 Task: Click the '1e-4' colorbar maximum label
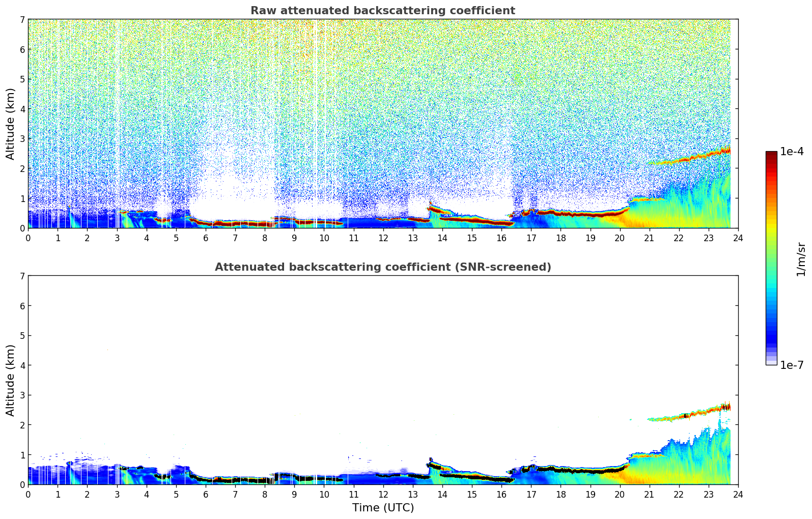pyautogui.click(x=792, y=152)
